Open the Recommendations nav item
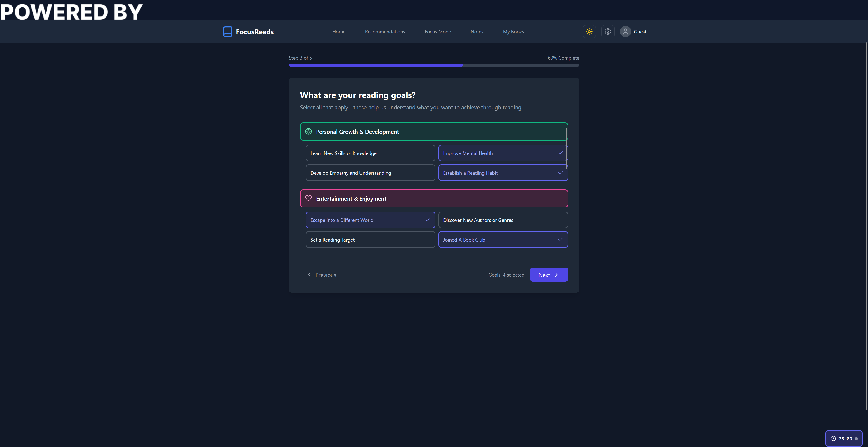The height and width of the screenshot is (447, 868). pos(385,32)
